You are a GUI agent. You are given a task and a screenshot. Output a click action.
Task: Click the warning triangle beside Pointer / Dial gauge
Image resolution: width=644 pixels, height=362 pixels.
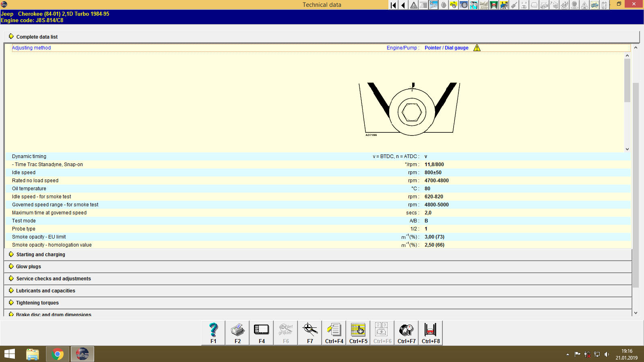477,47
